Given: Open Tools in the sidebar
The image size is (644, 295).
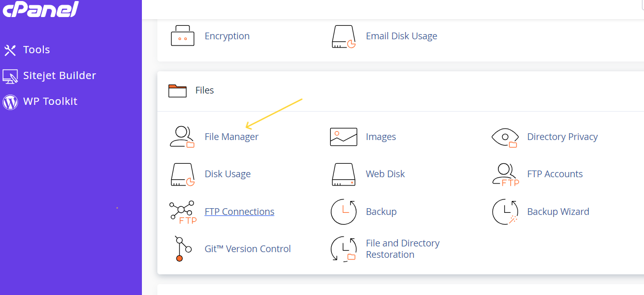Looking at the screenshot, I should [x=36, y=50].
